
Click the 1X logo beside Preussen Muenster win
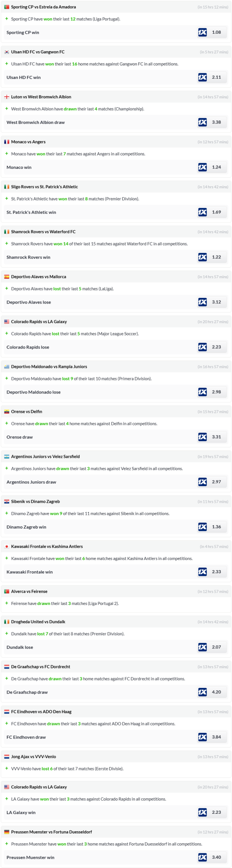tap(202, 858)
